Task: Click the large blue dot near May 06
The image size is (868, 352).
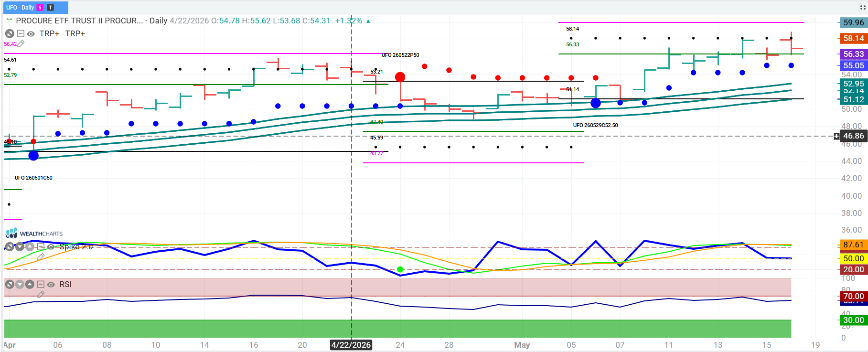Action: [x=596, y=103]
